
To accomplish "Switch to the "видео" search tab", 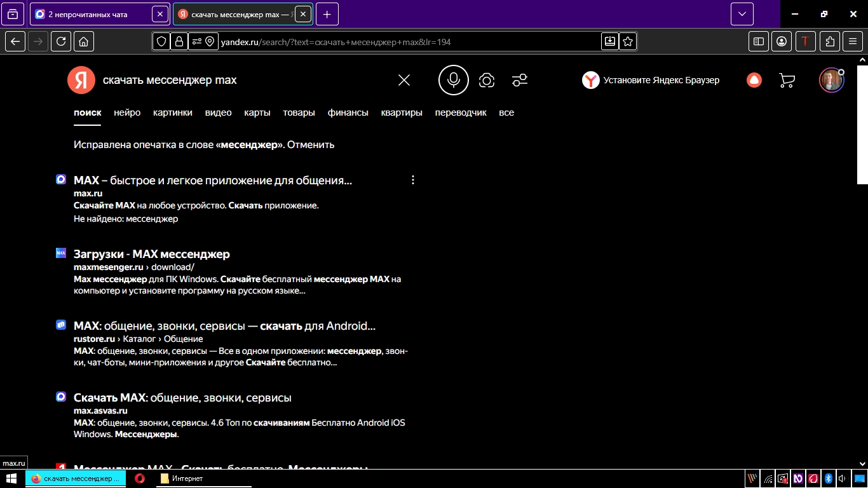I will (218, 112).
